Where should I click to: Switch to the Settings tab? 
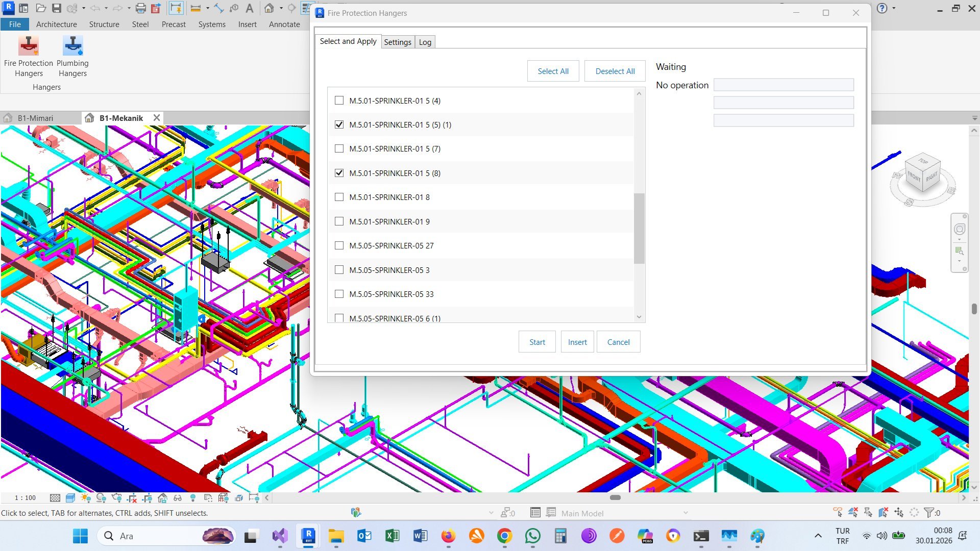click(x=397, y=42)
